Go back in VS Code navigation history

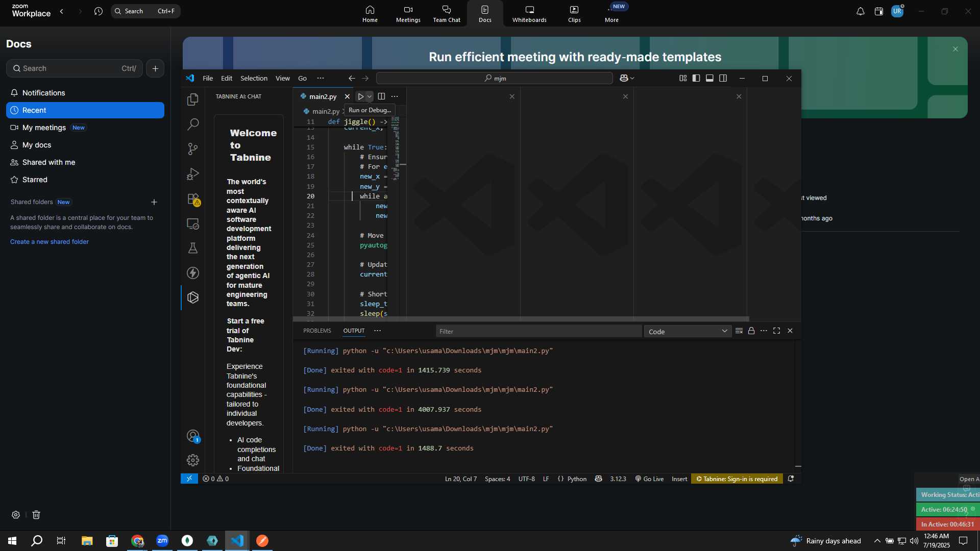click(352, 78)
